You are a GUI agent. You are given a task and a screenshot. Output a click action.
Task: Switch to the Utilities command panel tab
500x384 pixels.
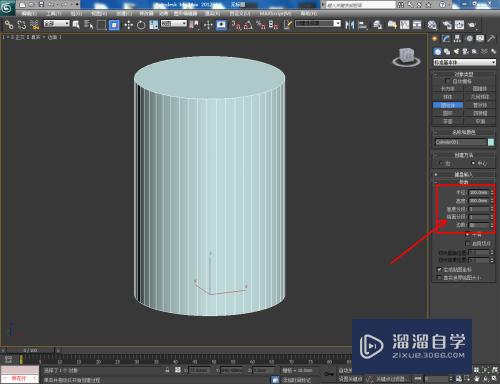pos(491,39)
